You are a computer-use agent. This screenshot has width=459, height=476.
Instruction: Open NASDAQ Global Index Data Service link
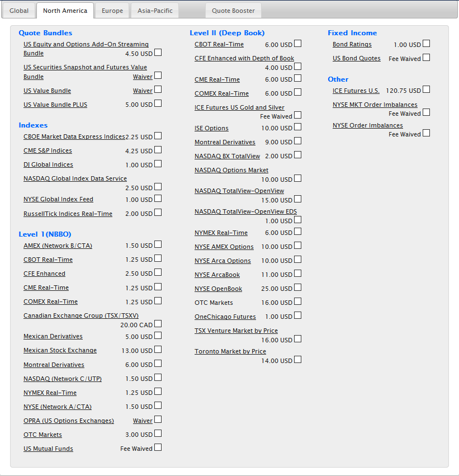tap(75, 178)
